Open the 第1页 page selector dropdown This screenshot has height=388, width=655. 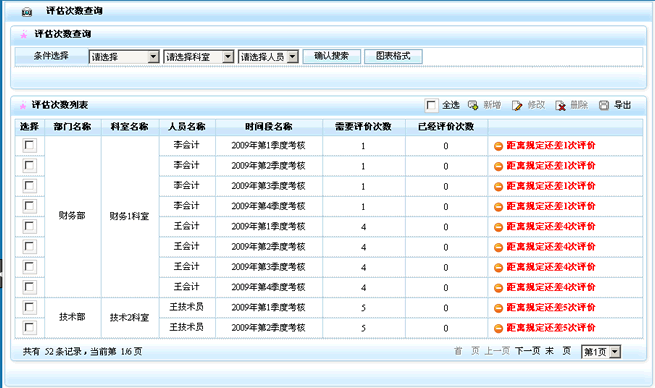pyautogui.click(x=601, y=352)
